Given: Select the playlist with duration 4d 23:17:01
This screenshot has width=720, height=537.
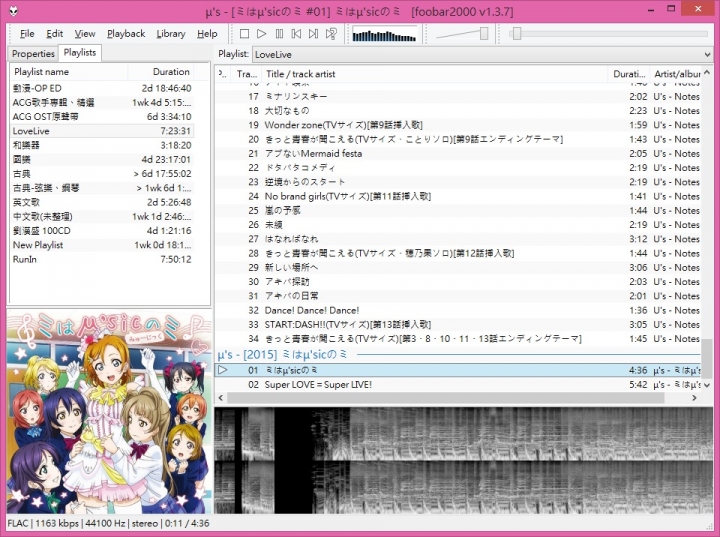Looking at the screenshot, I should coord(102,159).
